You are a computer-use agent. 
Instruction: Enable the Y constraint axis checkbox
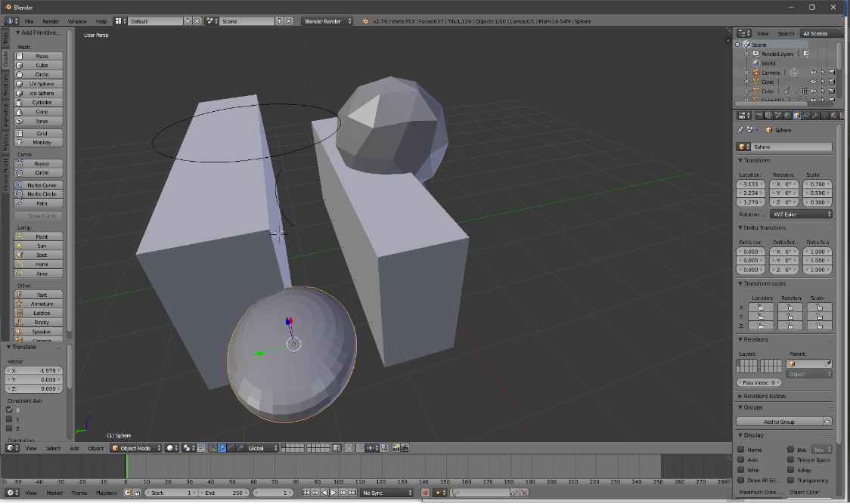(9, 419)
